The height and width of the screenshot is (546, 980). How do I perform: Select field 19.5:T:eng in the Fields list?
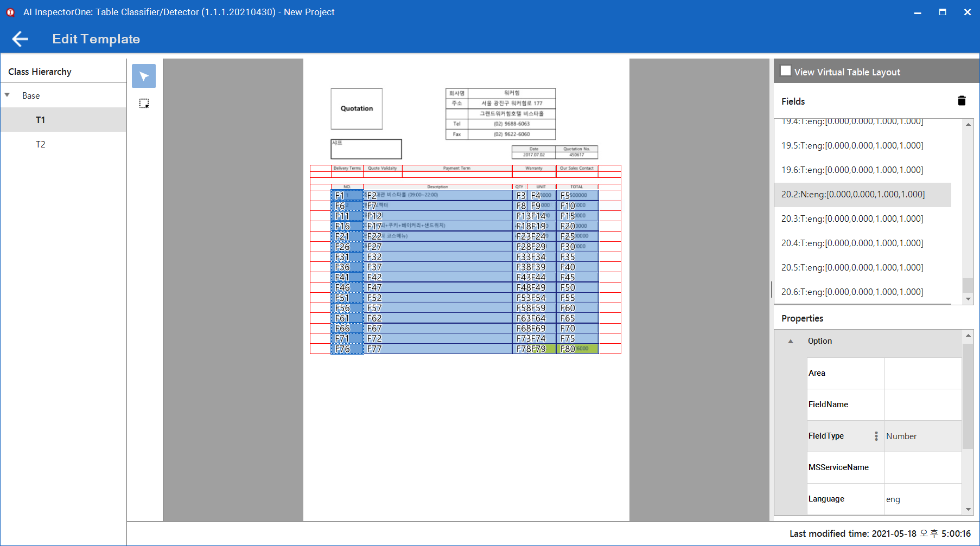pyautogui.click(x=852, y=145)
